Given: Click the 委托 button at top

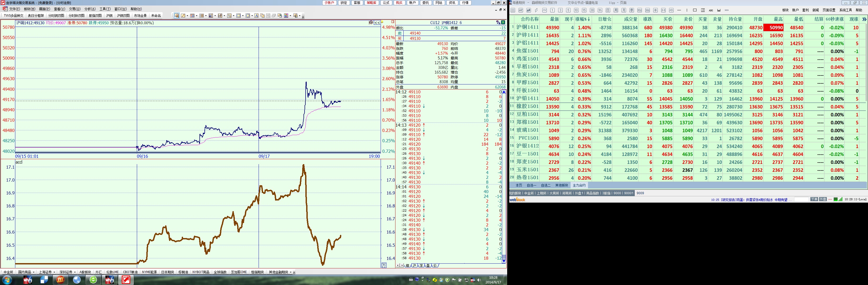Looking at the screenshot, I should [426, 3].
